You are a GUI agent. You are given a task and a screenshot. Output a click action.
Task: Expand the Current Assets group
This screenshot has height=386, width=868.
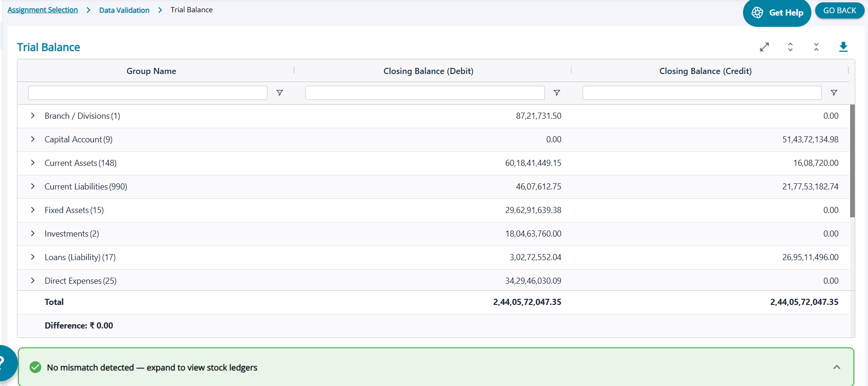(x=33, y=163)
